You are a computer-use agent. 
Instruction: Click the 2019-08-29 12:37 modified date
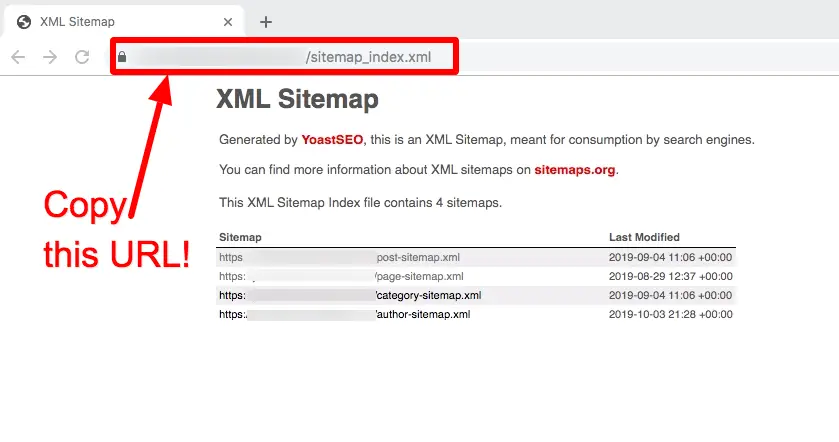[670, 277]
